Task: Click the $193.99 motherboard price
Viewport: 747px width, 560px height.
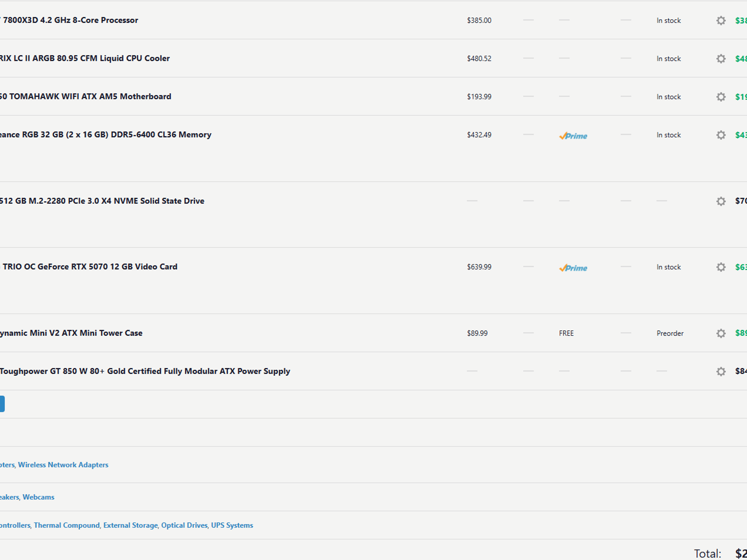Action: (x=479, y=97)
